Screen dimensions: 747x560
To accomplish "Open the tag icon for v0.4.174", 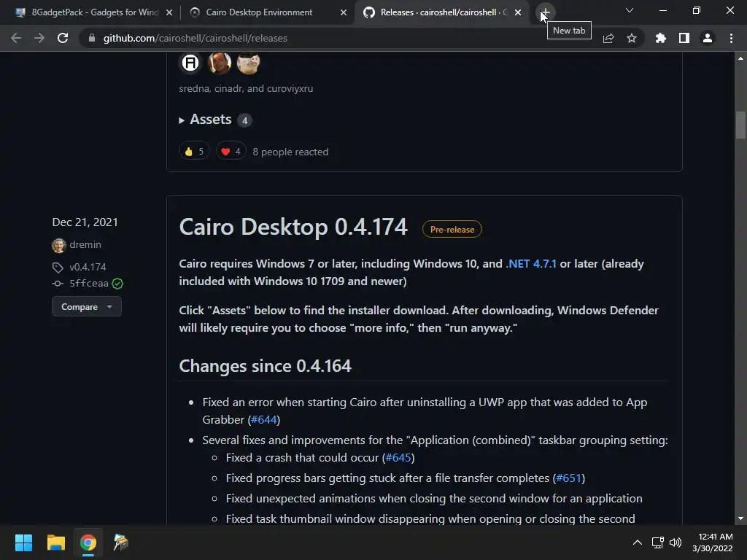I will [58, 268].
